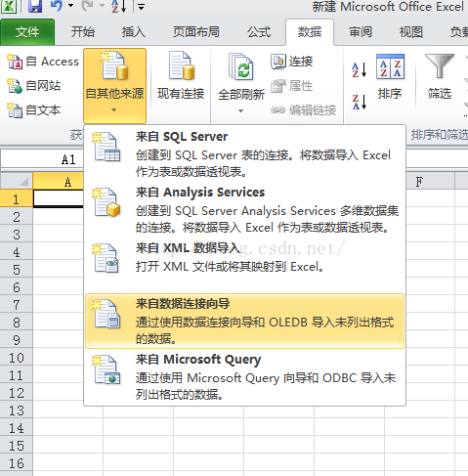Sort descending with the Z-A icon
The height and width of the screenshot is (476, 468).
[360, 102]
